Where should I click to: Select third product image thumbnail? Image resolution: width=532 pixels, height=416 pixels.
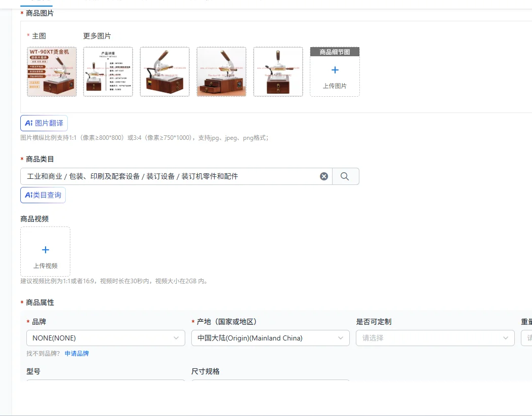[165, 71]
